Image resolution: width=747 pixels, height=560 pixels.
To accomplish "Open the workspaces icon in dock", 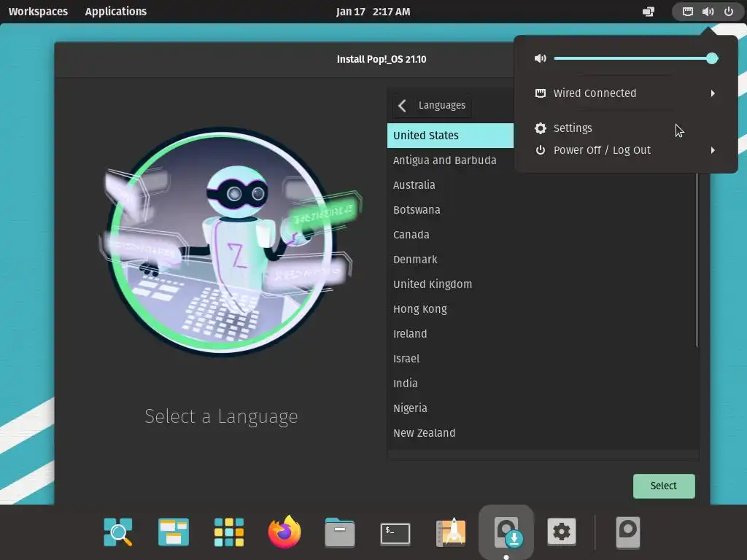I will click(174, 532).
